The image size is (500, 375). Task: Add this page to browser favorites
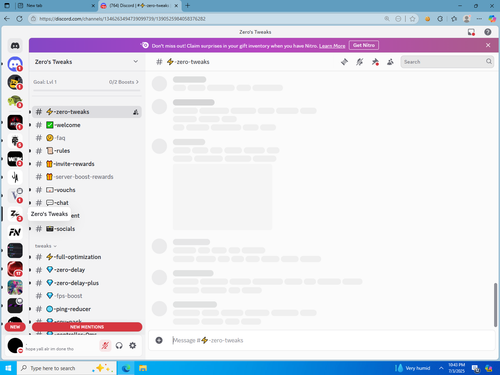pyautogui.click(x=413, y=19)
